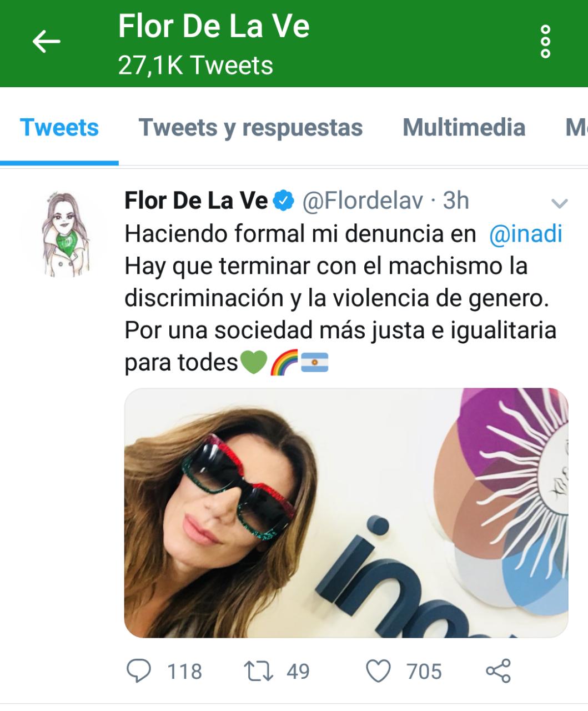
Task: Tap the 705 likes count
Action: pos(424,671)
